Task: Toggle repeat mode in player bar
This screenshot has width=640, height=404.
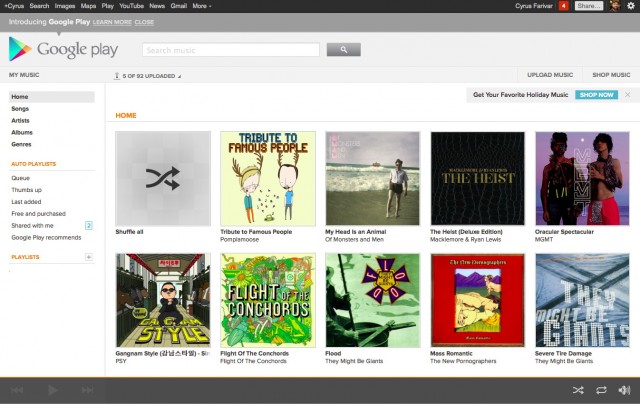Action: tap(601, 390)
